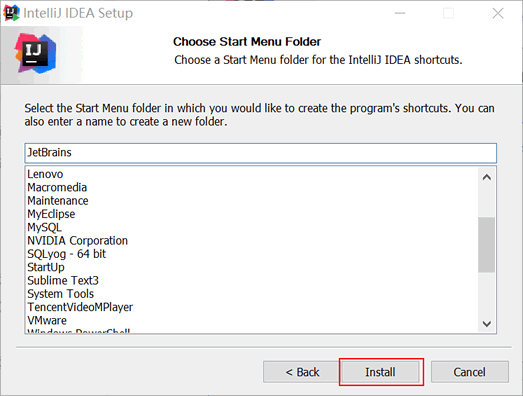Screen dimensions: 523x396
Task: Close the IntelliJ IDEA Setup window
Action: pyautogui.click(x=498, y=13)
